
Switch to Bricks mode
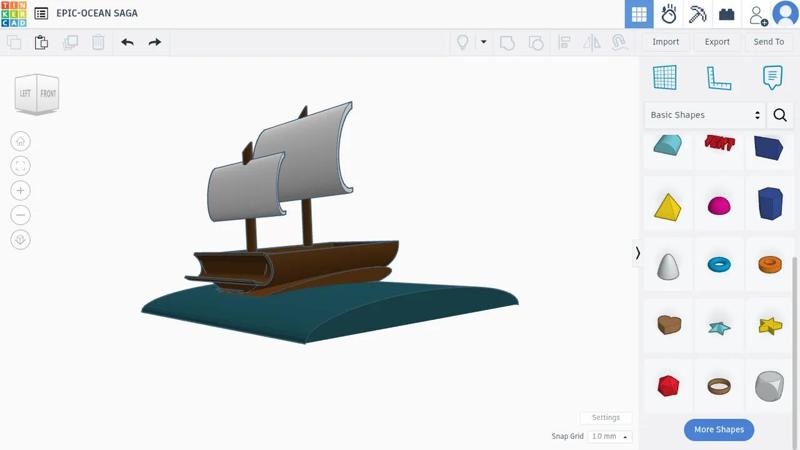coord(727,14)
